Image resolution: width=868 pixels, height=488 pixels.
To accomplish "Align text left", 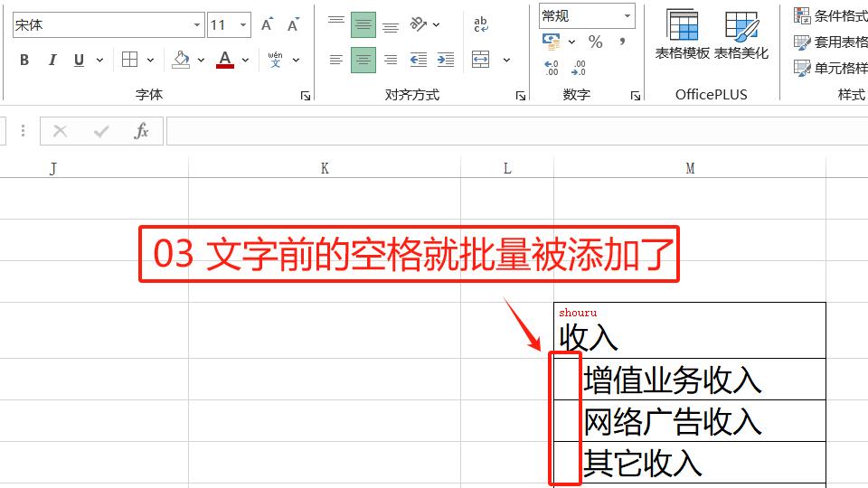I will [x=336, y=60].
